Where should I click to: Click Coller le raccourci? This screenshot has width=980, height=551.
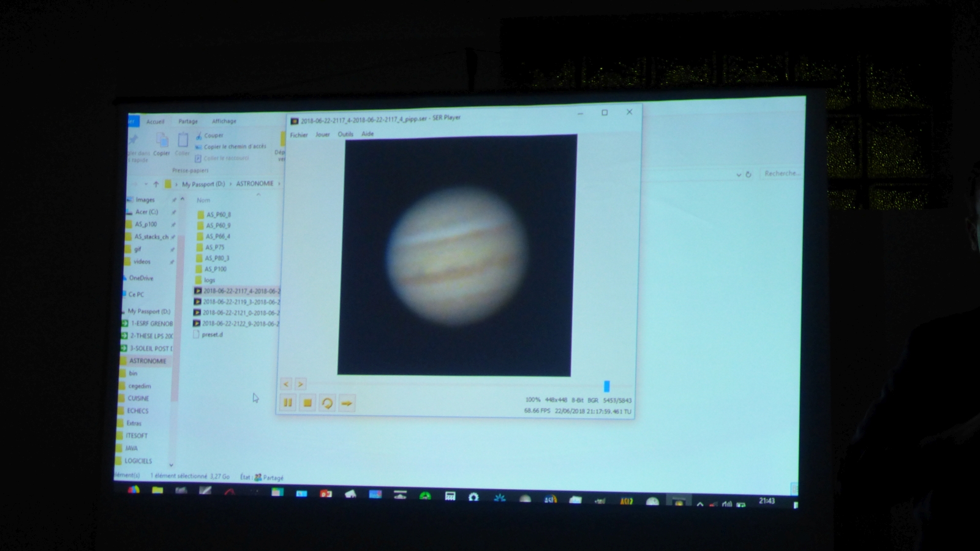pos(222,158)
